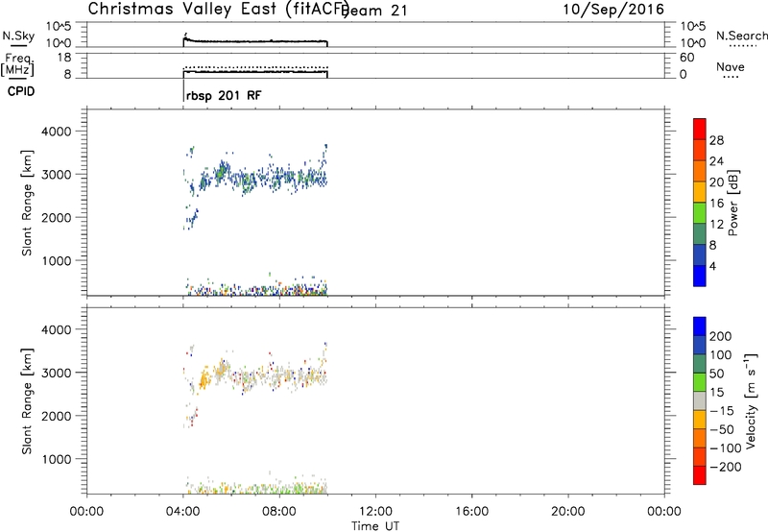Click 1000 tick in the velocity panel
Viewport: 768px width, 532px height.
click(x=57, y=459)
